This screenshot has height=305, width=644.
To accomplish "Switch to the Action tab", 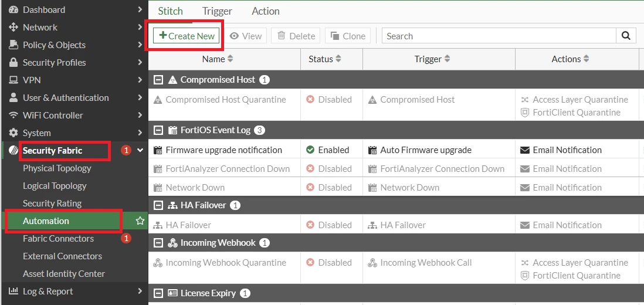I will (x=266, y=11).
